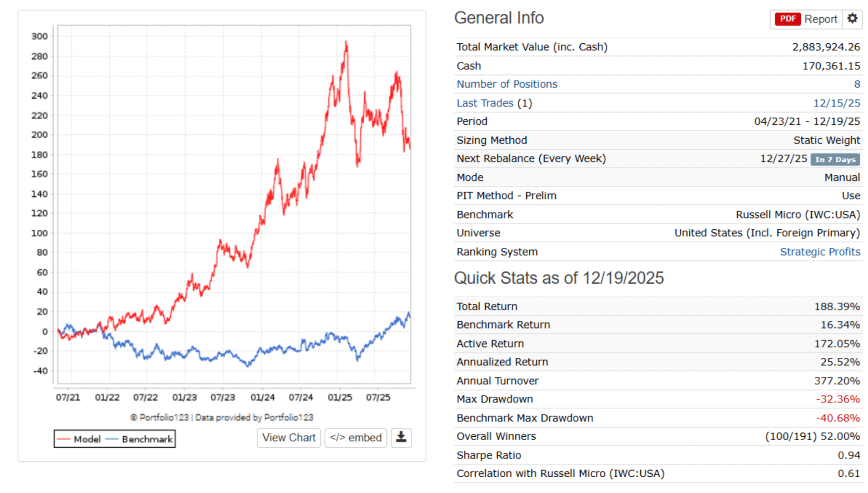Toggle the Model series in chart legend
868x493 pixels.
pyautogui.click(x=80, y=439)
